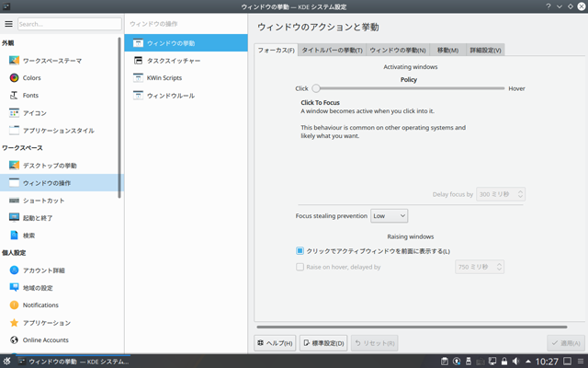The image size is (588, 368).
Task: Select タスクスイッチャー module icon
Action: [x=138, y=61]
